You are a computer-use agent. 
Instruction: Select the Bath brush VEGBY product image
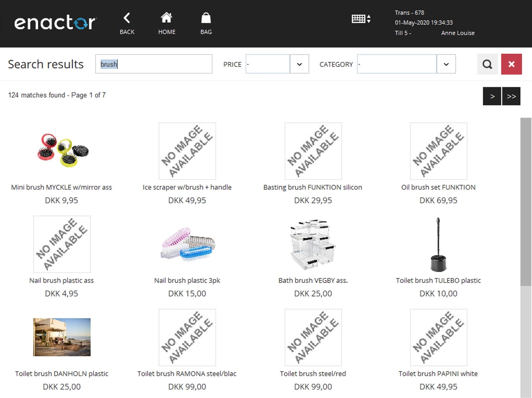click(x=313, y=244)
